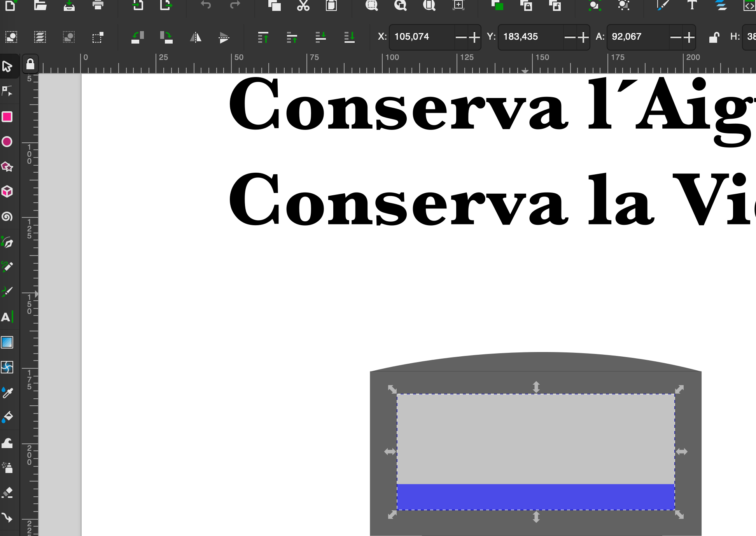Screen dimensions: 756x536
Task: Flip selection horizontally
Action: click(x=196, y=37)
